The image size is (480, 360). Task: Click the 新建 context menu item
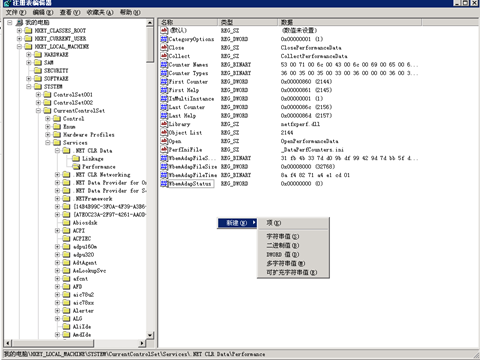(x=237, y=223)
